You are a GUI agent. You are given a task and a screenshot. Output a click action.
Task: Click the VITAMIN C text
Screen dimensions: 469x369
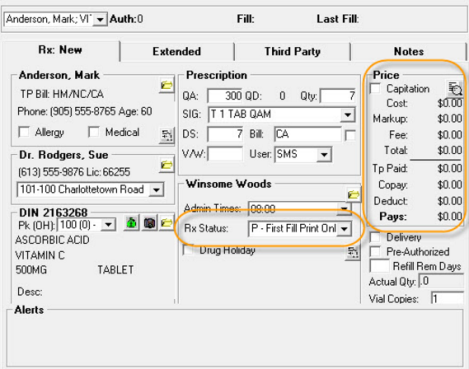pyautogui.click(x=40, y=255)
